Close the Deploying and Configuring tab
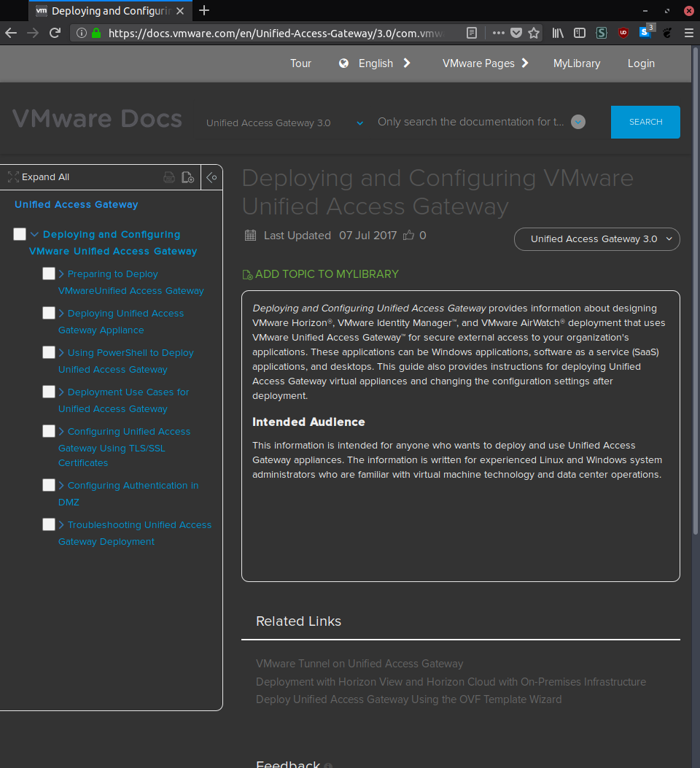 coord(180,11)
